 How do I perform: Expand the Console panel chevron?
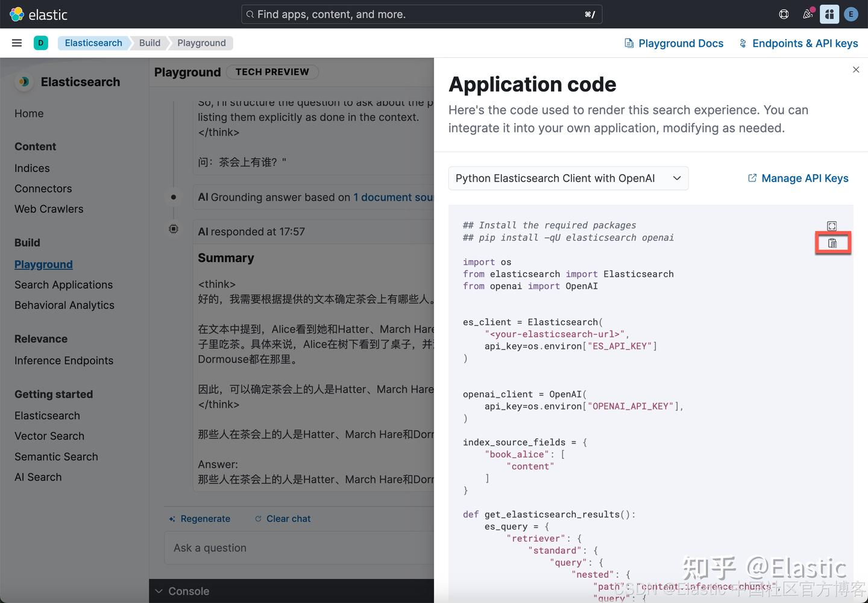(x=159, y=591)
